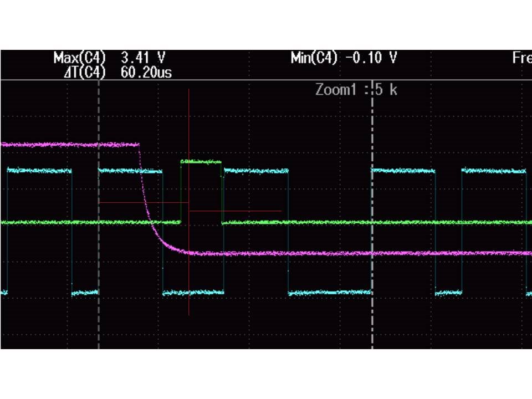Select the lower red horizontal marker line

pyautogui.click(x=235, y=211)
